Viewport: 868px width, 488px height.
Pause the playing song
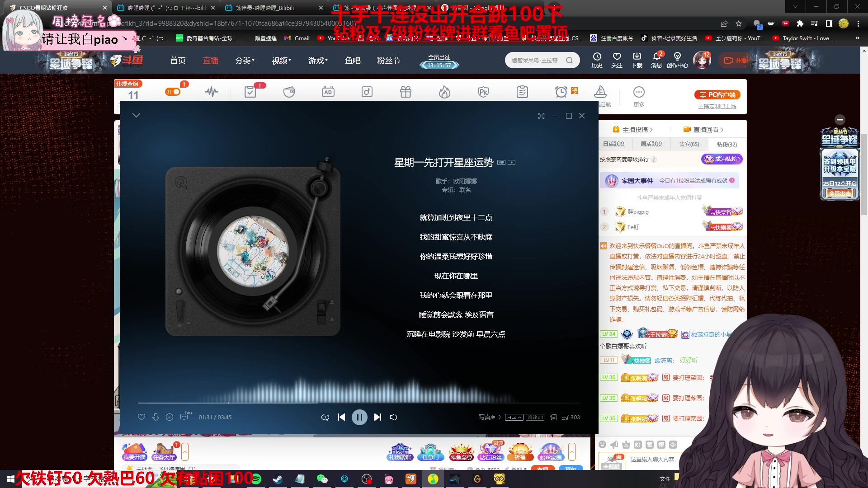(x=359, y=417)
